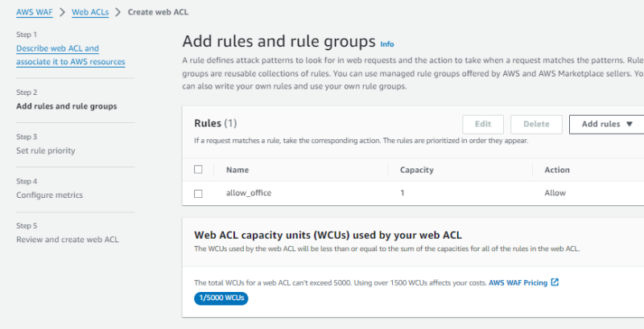Click the Info link next to heading
644x329 pixels.
[x=387, y=43]
